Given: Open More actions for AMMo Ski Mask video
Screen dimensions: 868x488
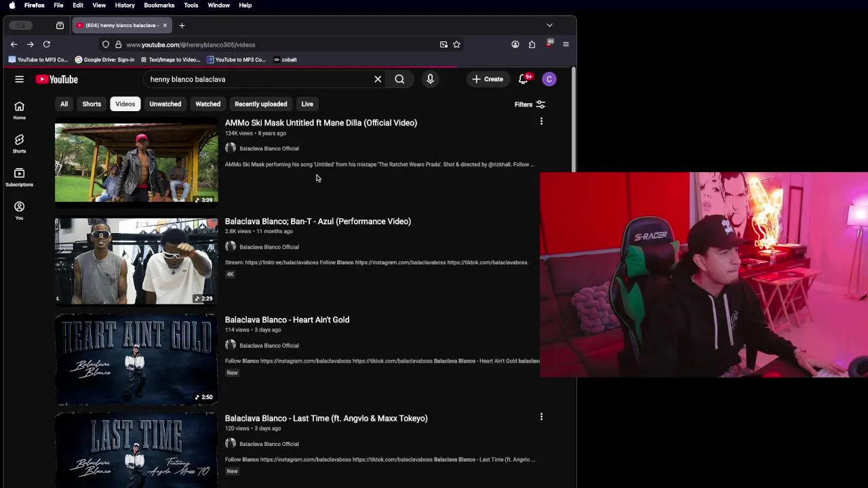Looking at the screenshot, I should coord(541,121).
